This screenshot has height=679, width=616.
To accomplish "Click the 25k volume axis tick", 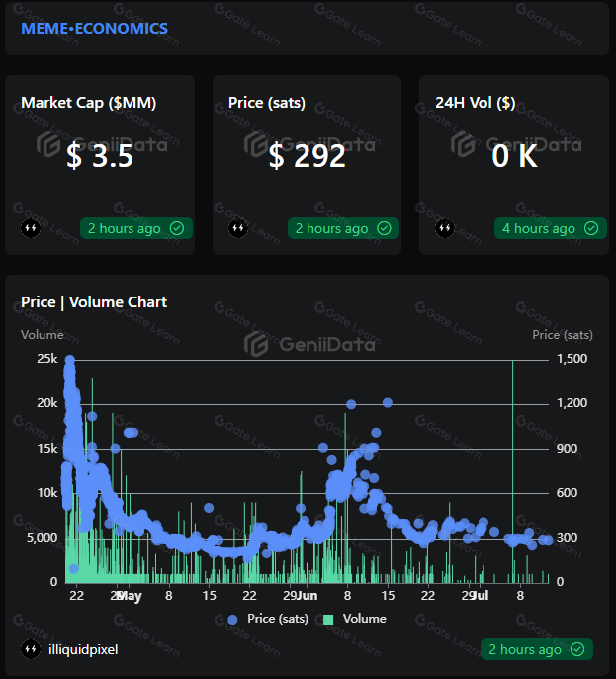I will coord(47,359).
